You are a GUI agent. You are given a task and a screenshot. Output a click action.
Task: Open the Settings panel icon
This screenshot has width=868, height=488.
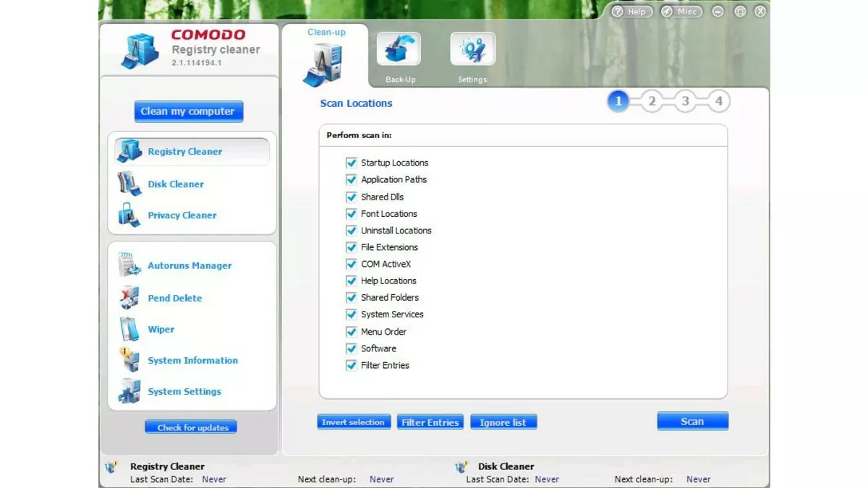[472, 49]
